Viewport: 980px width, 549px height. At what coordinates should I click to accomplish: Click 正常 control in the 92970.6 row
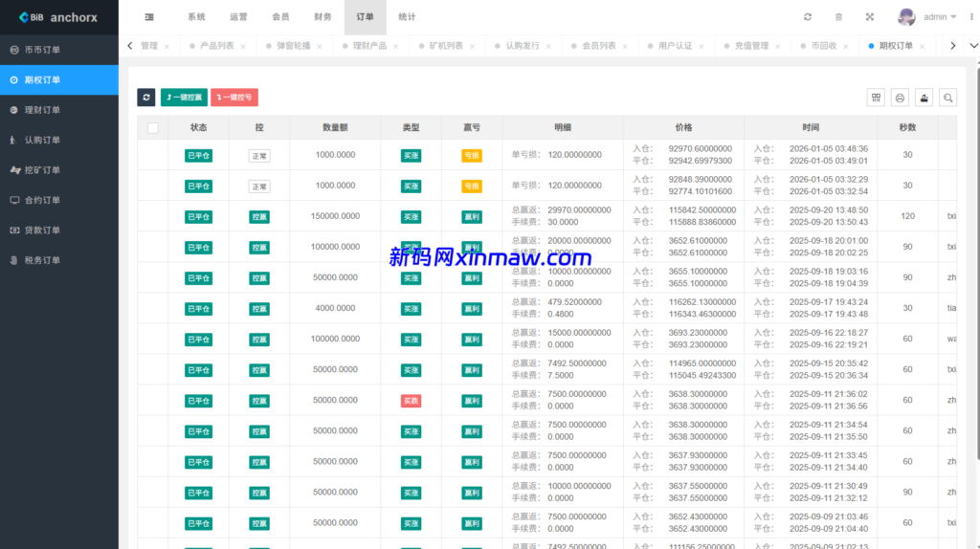[259, 156]
